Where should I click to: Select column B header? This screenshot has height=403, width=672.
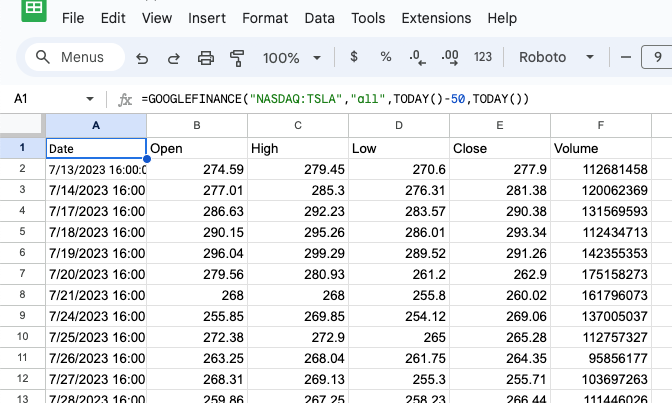pos(197,126)
